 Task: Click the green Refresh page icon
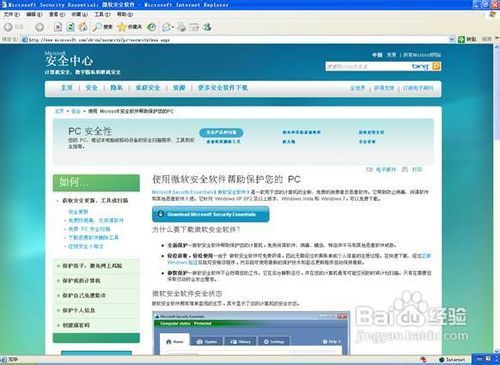pyautogui.click(x=70, y=27)
